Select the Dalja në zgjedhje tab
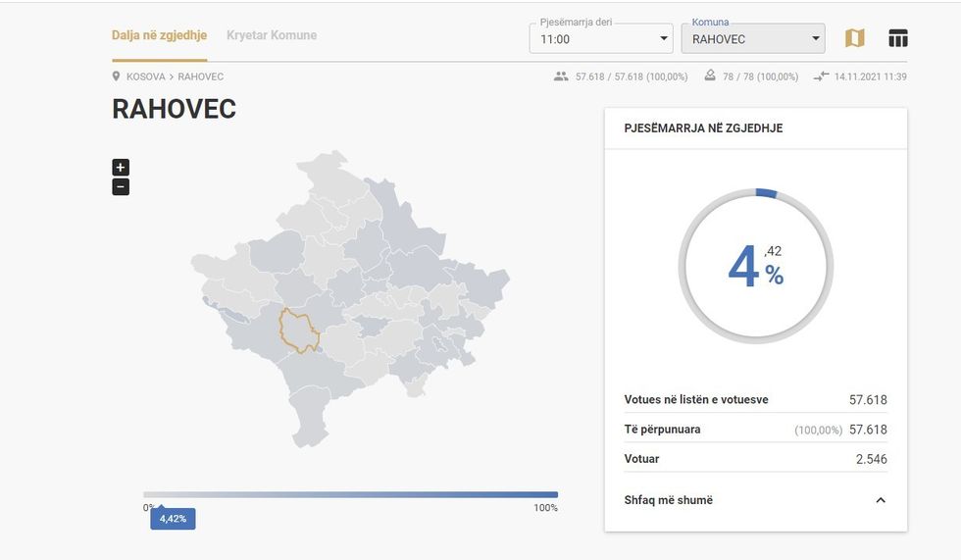 (159, 35)
